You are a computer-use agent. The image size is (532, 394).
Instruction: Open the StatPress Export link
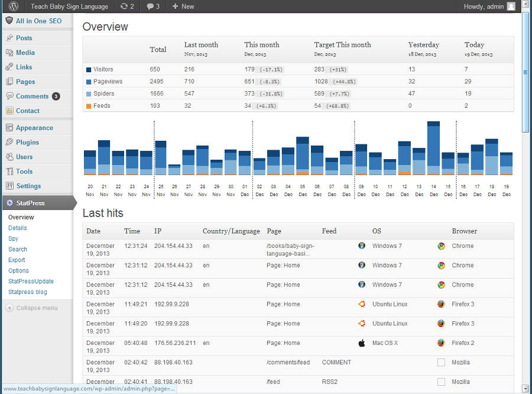17,260
